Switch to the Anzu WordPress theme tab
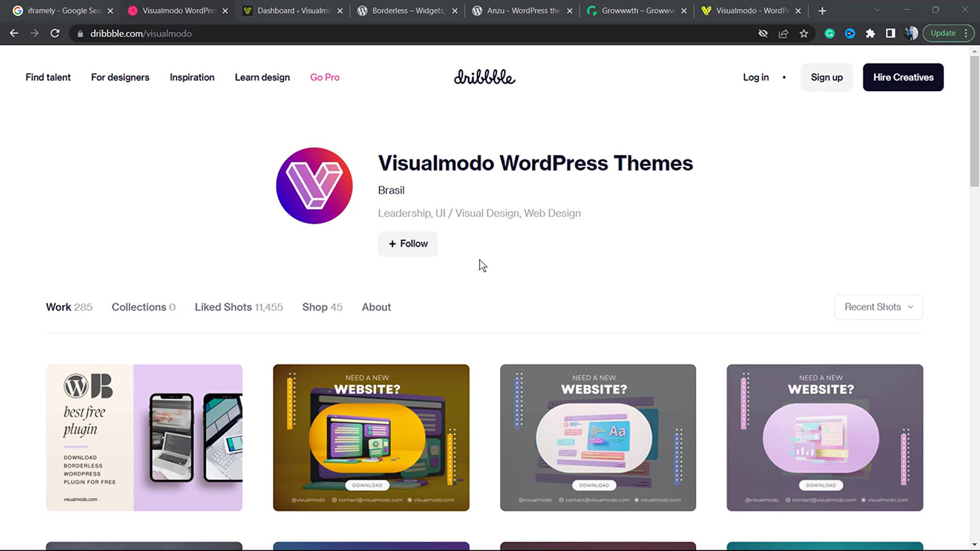The width and height of the screenshot is (980, 551). pos(522,11)
